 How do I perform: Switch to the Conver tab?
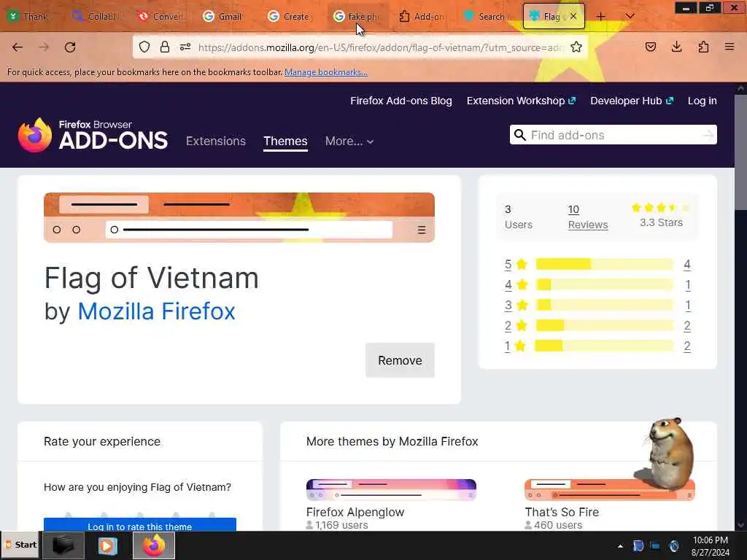point(160,16)
